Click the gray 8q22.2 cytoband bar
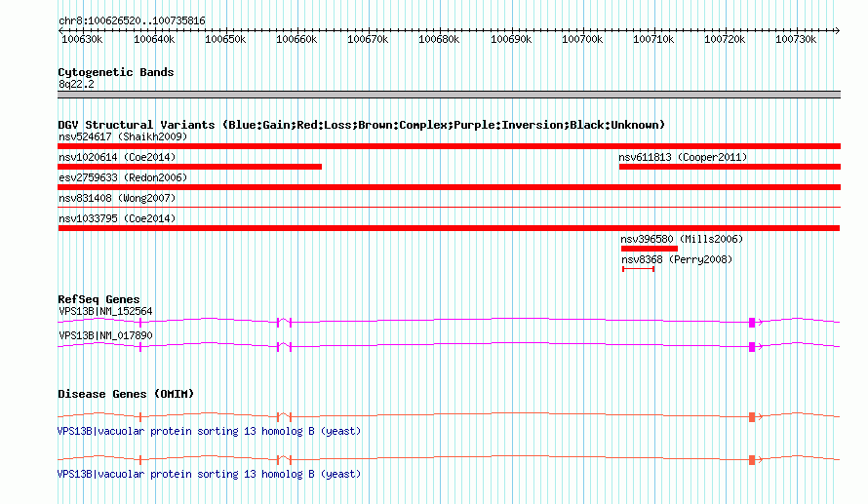Viewport: 868px width, 504px height. pyautogui.click(x=449, y=95)
